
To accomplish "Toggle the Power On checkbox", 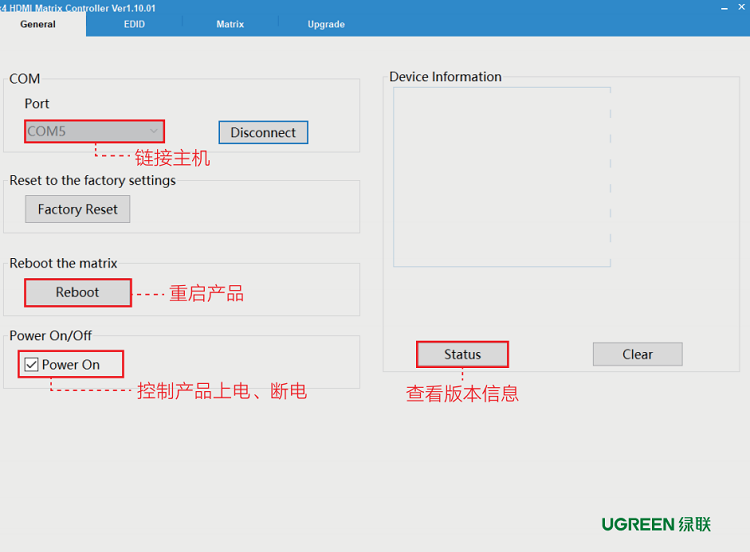I will click(x=32, y=365).
